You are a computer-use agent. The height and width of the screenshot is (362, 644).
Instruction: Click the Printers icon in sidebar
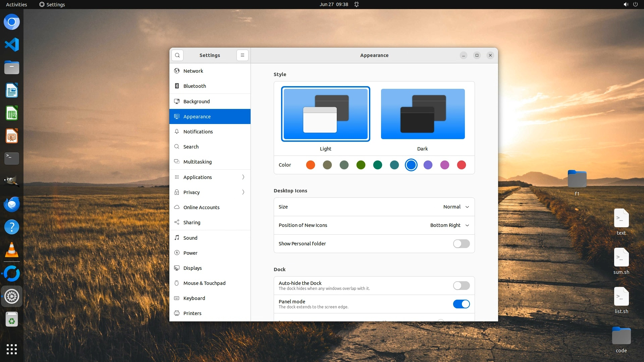(177, 313)
